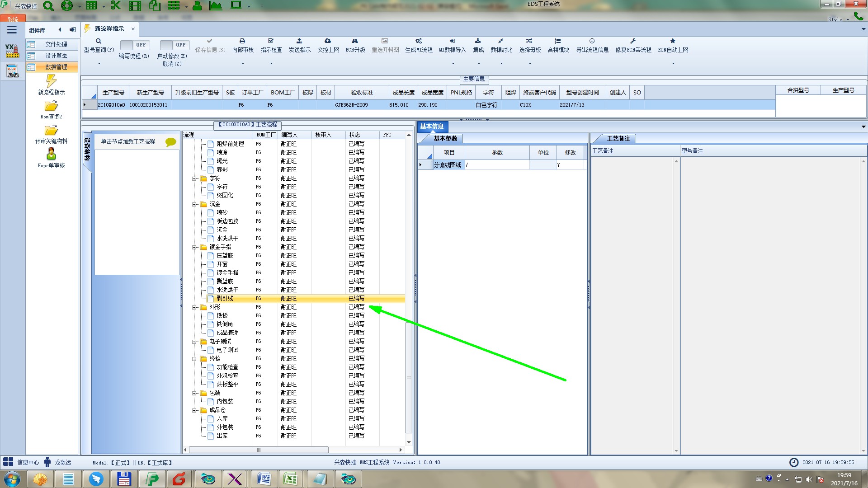Click the 生成MI流程 gears icon
Image resolution: width=868 pixels, height=488 pixels.
pyautogui.click(x=419, y=41)
